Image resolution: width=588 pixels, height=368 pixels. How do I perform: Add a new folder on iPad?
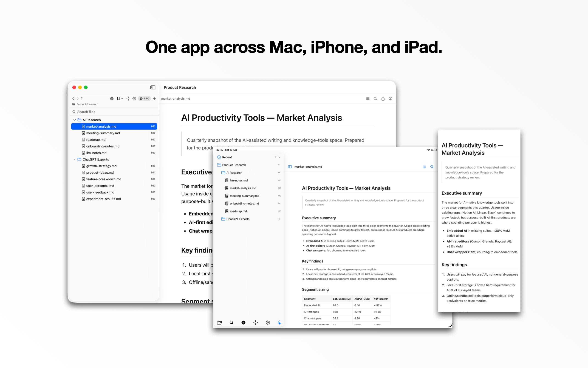coord(219,322)
